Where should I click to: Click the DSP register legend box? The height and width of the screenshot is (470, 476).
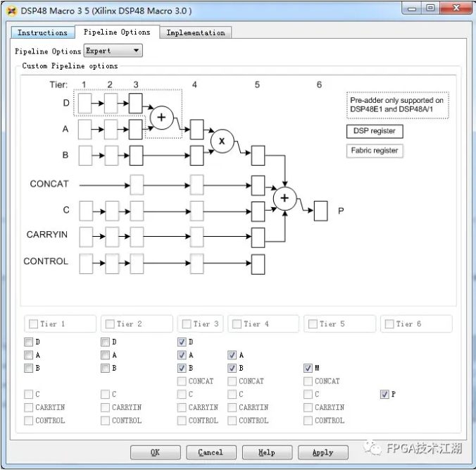(x=374, y=131)
